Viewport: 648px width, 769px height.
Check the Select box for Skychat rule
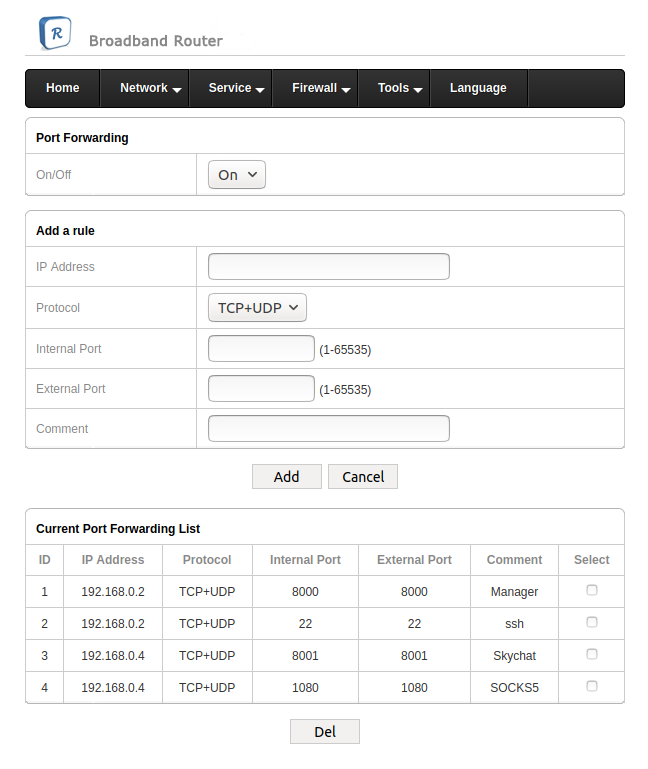[x=592, y=654]
